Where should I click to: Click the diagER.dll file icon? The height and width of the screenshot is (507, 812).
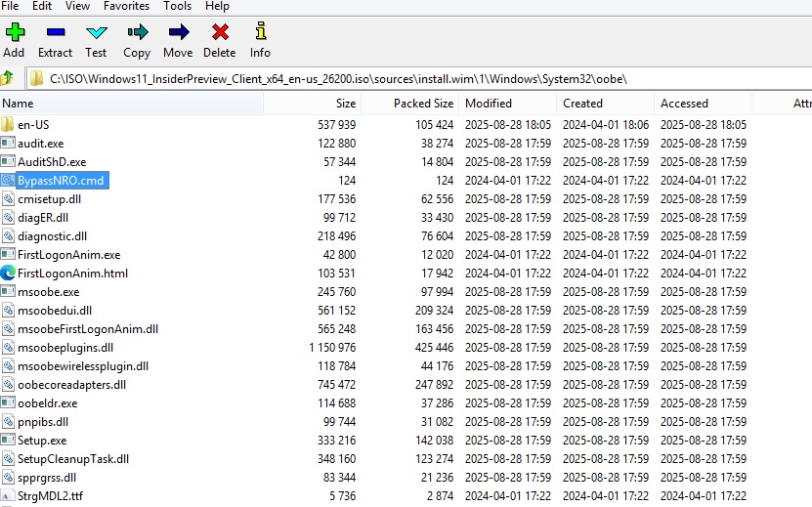(x=8, y=218)
